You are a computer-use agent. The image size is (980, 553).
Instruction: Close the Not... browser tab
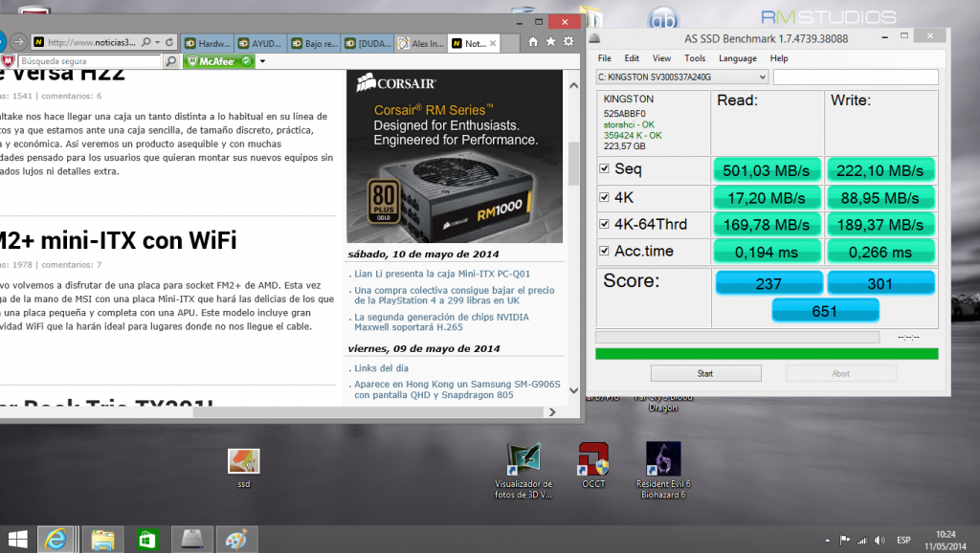point(493,43)
